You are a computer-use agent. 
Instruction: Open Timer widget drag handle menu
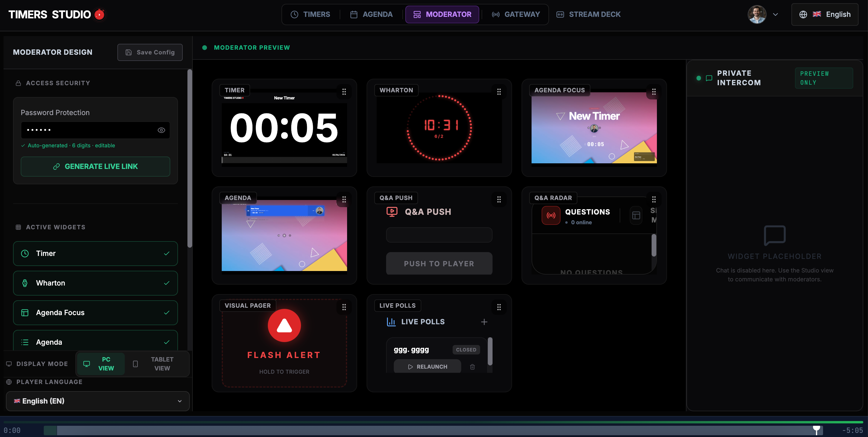pyautogui.click(x=344, y=92)
